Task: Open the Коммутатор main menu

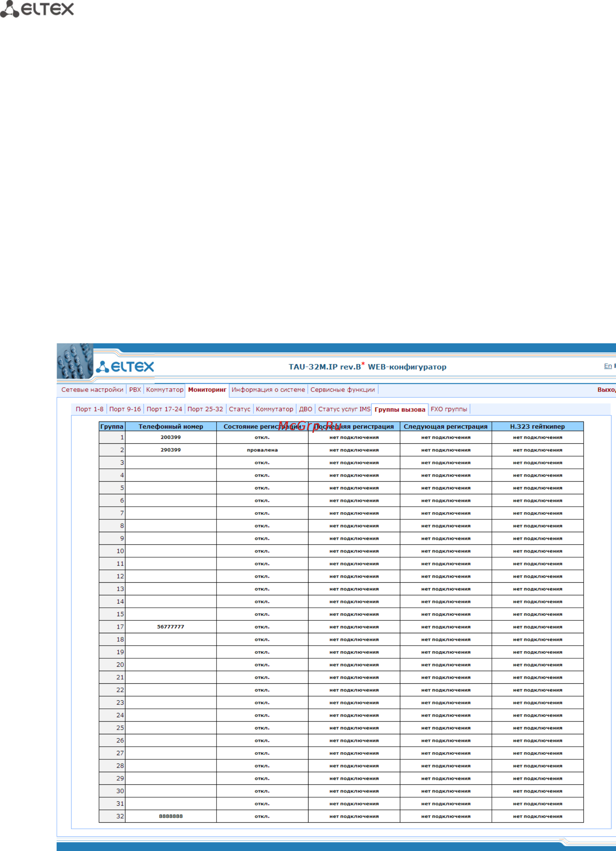Action: coord(165,390)
